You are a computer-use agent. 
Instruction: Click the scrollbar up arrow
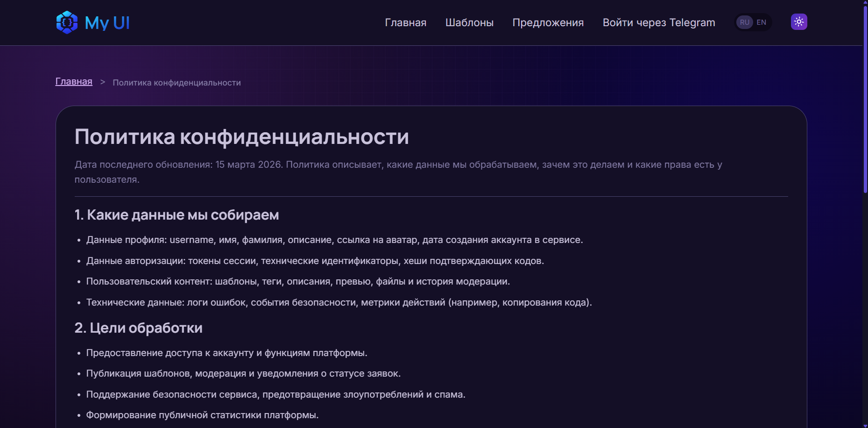coord(865,3)
